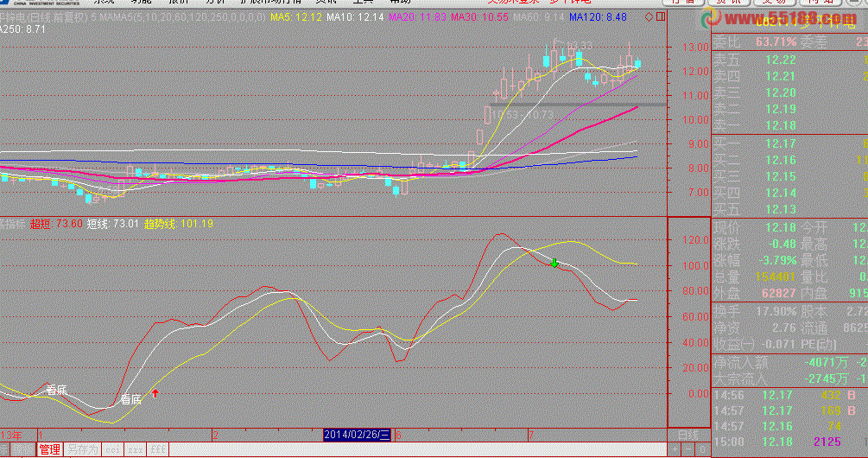Click the 大宗流入 -2745万 value
868x458 pixels.
tap(827, 379)
